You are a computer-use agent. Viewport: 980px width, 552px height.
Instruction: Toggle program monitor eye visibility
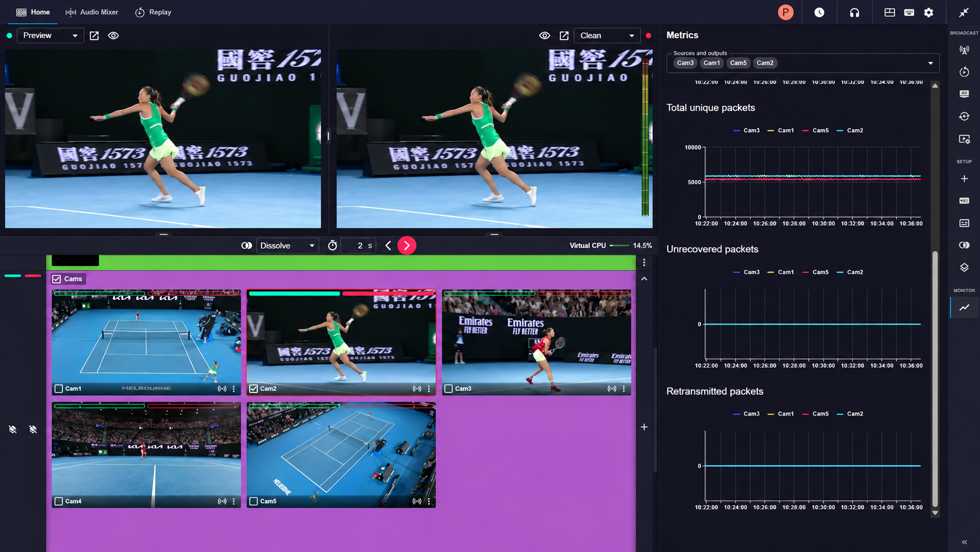[545, 36]
